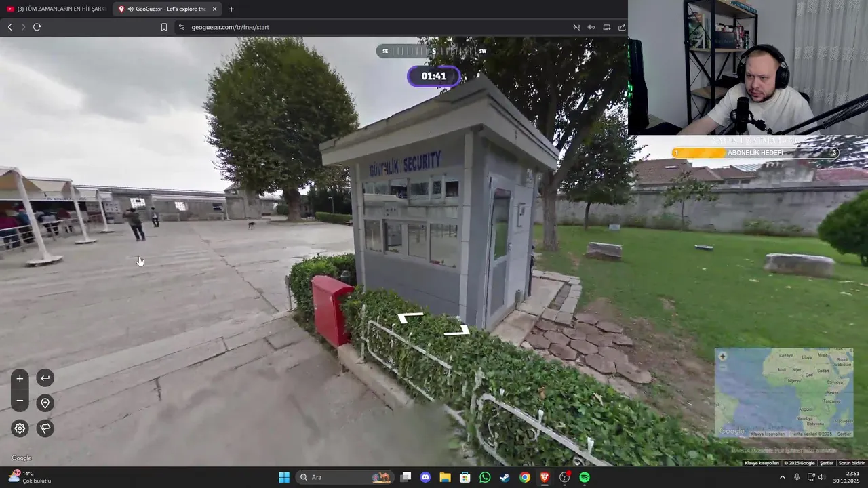Click the picture-in-picture icon in the toolbar
The image size is (868, 488).
point(607,27)
